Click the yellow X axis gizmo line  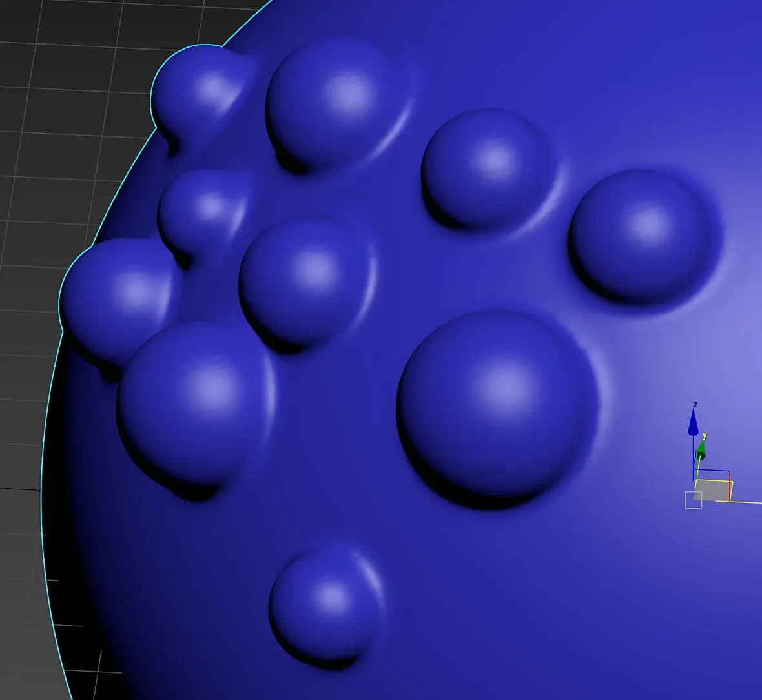[739, 502]
